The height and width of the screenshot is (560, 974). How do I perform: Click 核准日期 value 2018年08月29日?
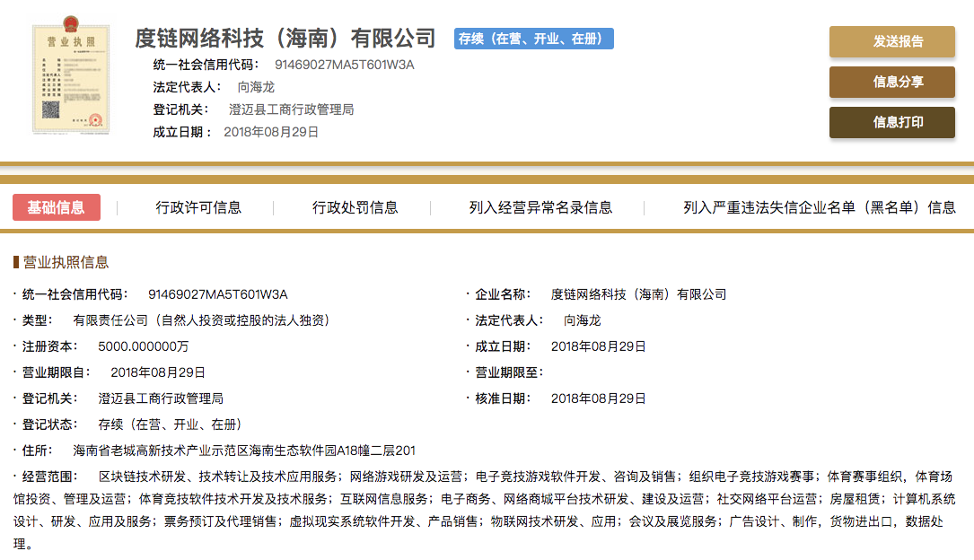598,398
